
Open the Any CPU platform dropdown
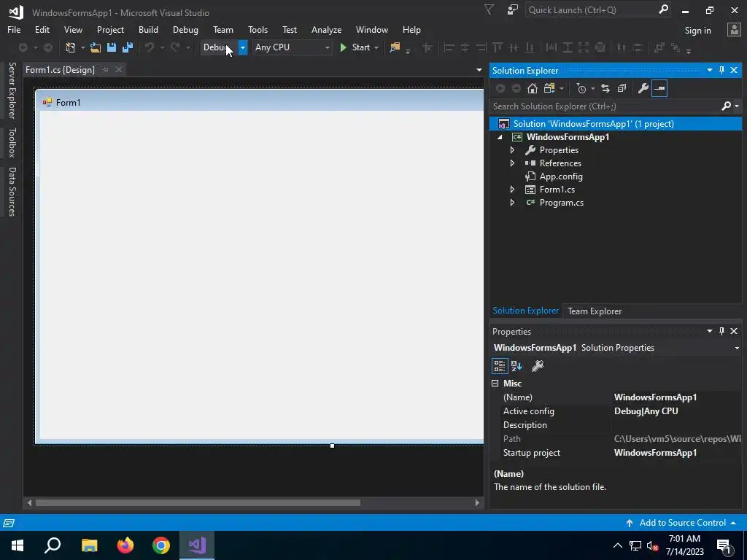(x=328, y=47)
